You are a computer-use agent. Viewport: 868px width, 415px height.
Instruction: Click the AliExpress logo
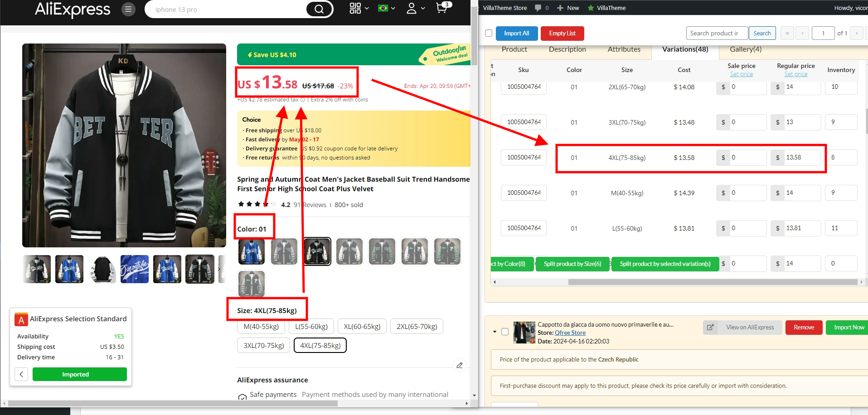(x=73, y=9)
